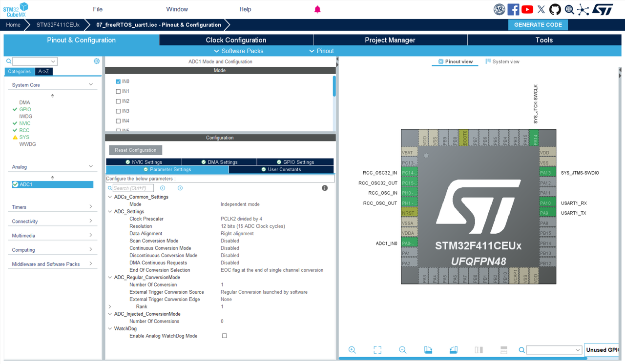Screen dimensions: 625x364
Task: Expand the Connectivity category
Action: (91, 221)
